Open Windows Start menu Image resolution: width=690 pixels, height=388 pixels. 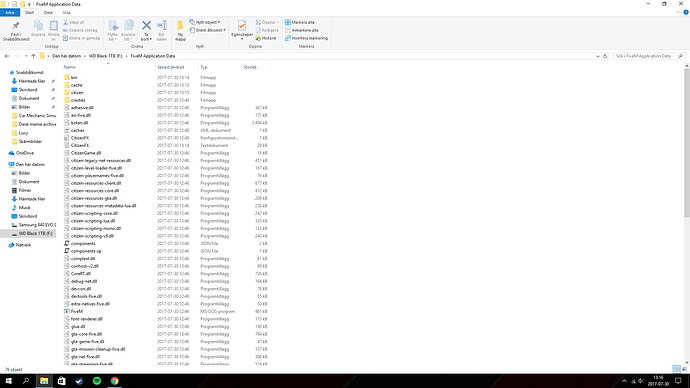pyautogui.click(x=8, y=381)
